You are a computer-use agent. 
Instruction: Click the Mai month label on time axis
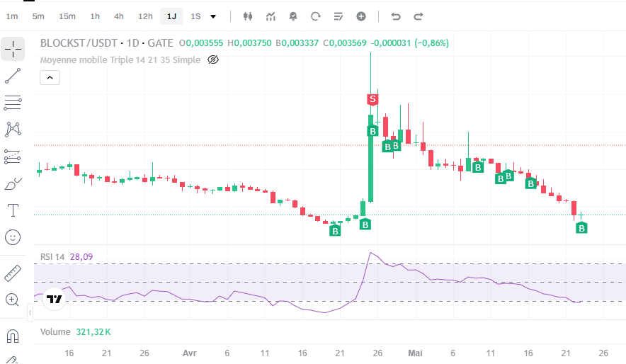pos(415,353)
